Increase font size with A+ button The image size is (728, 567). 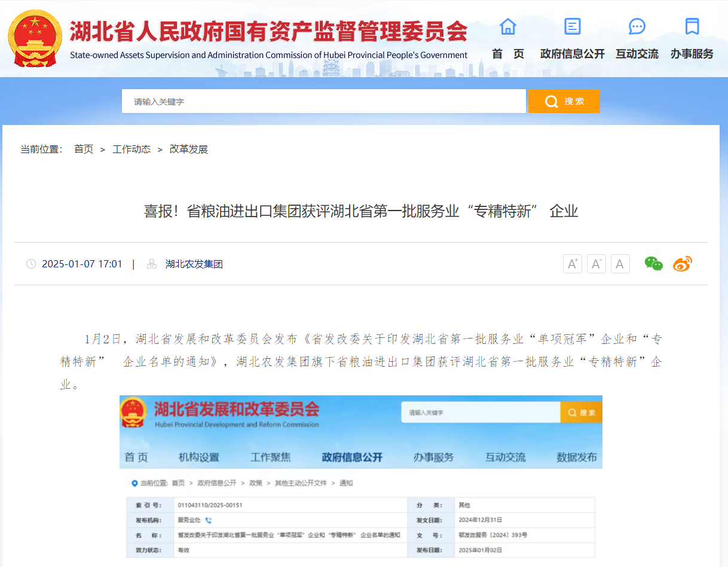click(572, 264)
